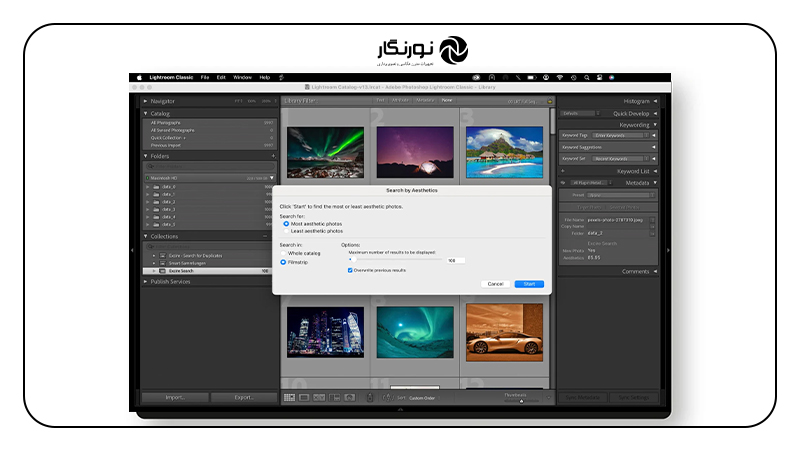The image size is (800, 450).
Task: Open Spotlight search icon in menu bar
Action: [587, 78]
